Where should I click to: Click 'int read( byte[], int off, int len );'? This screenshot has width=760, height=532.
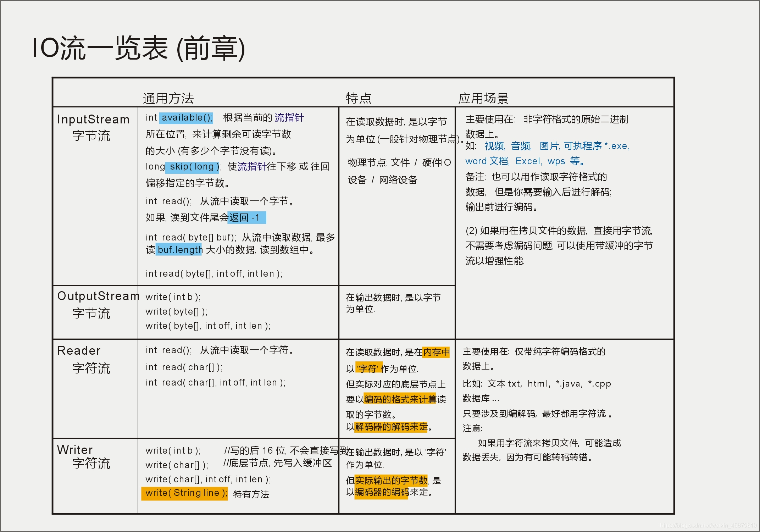point(214,273)
